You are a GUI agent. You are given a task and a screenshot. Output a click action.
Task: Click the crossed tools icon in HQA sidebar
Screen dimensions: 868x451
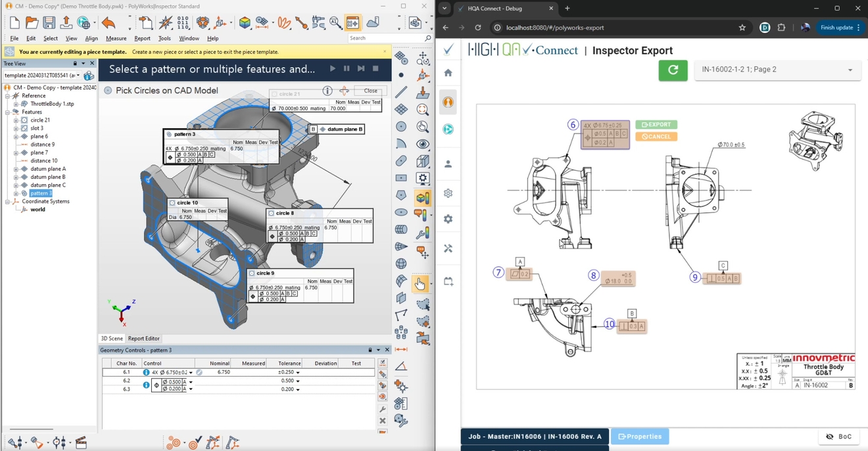(448, 249)
